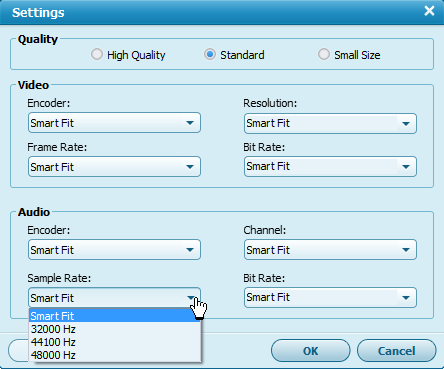Viewport: 444px width, 369px height.
Task: Open the Video Bit Rate dropdown
Action: click(330, 166)
